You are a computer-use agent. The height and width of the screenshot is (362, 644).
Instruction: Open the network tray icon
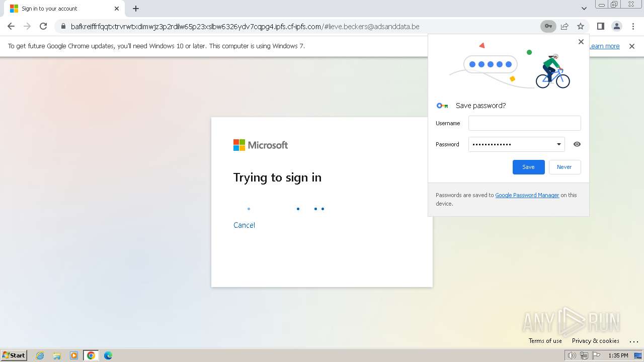click(584, 355)
